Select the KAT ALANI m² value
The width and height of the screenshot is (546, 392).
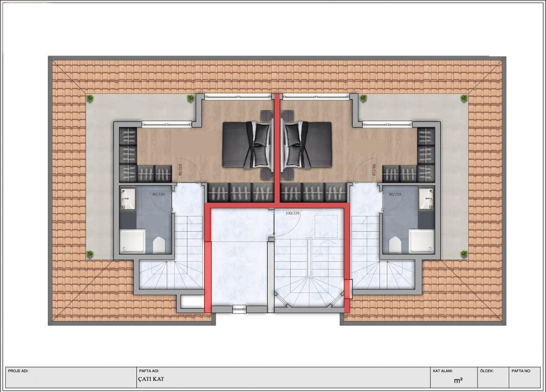[x=458, y=380]
